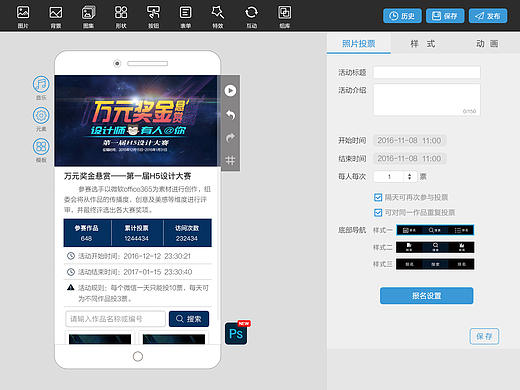Click the 活动开始时间 2016-12-12 row
The width and height of the screenshot is (520, 390).
point(138,256)
